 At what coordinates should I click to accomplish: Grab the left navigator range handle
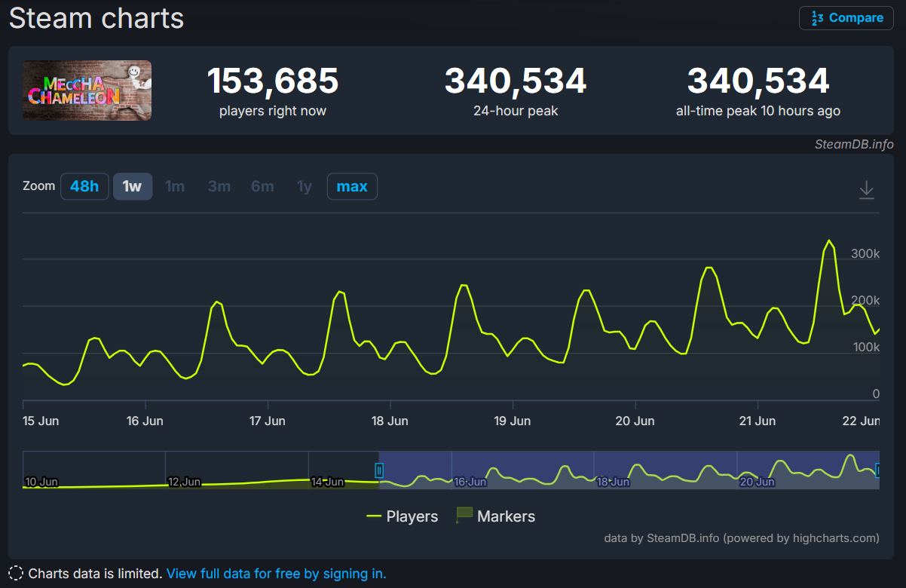click(x=379, y=470)
